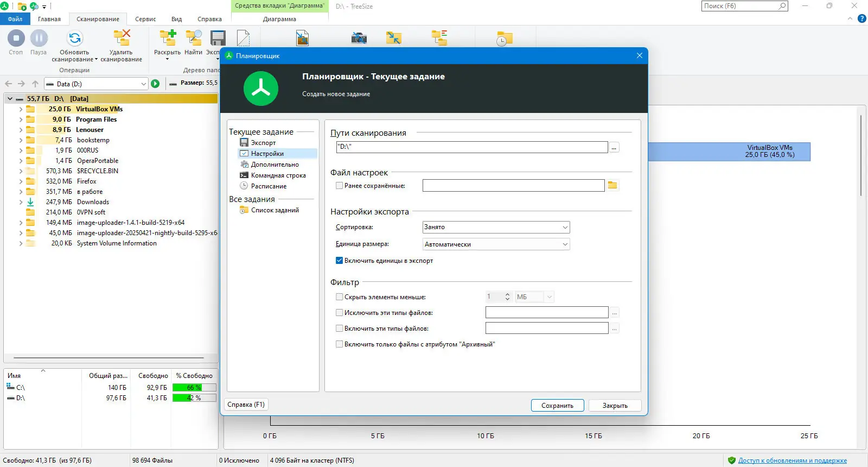Click the TreeSize logo in the title bar
Image resolution: width=868 pixels, height=467 pixels.
(x=4, y=6)
